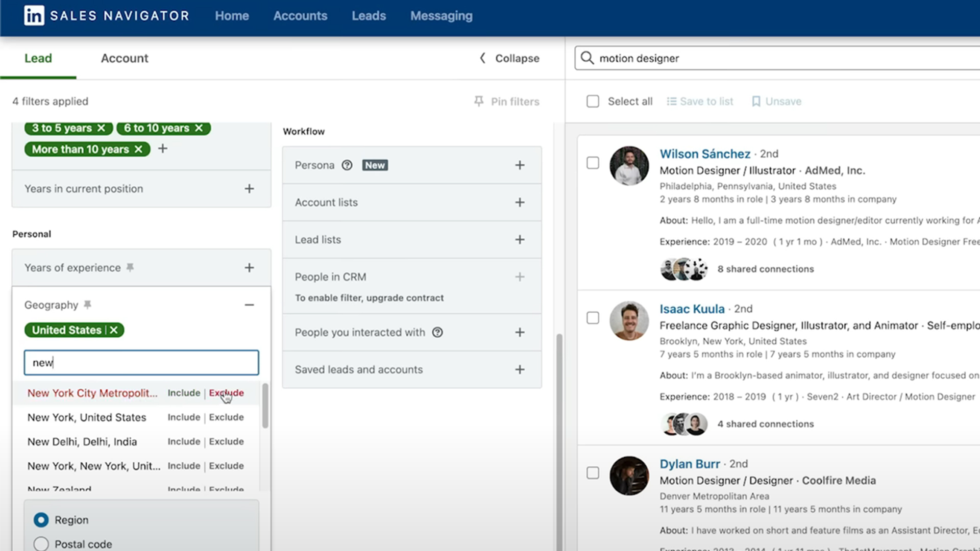980x551 pixels.
Task: Switch to the Account tab
Action: tap(125, 58)
